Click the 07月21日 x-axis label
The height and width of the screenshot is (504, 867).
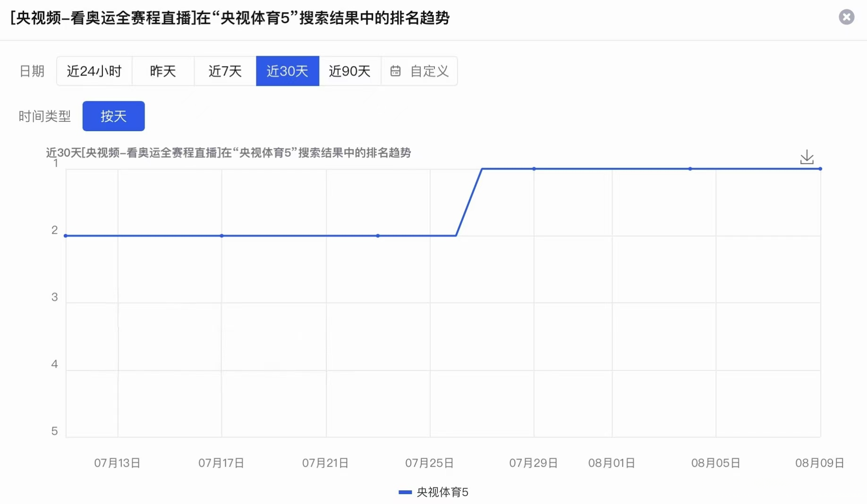click(325, 463)
